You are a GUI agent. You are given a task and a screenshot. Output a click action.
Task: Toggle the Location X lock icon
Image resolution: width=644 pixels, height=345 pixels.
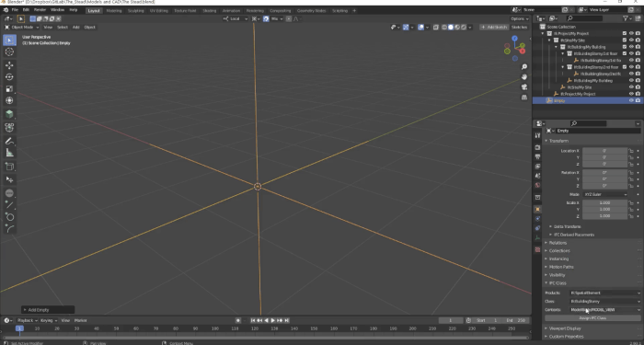(631, 151)
